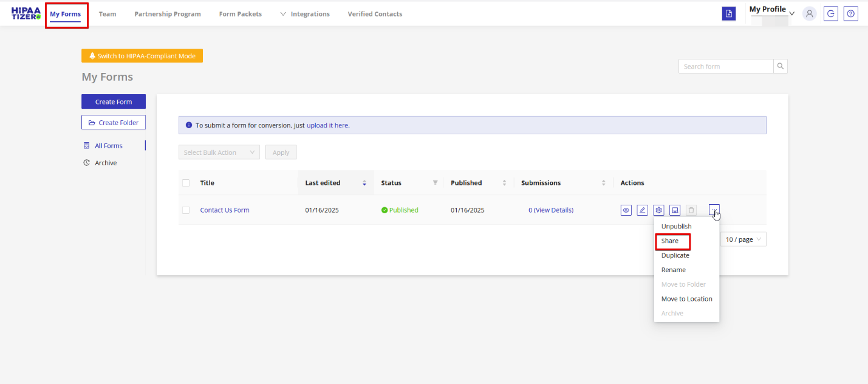Viewport: 868px width, 384px height.
Task: Expand the My Profile dropdown
Action: click(x=771, y=10)
